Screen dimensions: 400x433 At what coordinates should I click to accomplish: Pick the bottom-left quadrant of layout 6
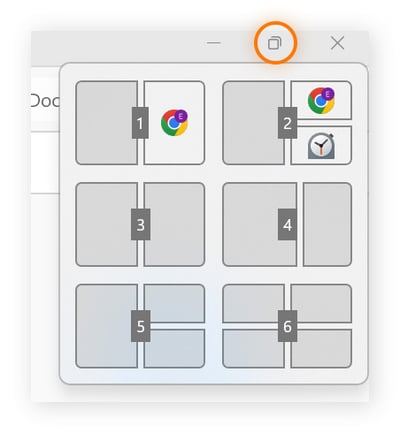[253, 349]
